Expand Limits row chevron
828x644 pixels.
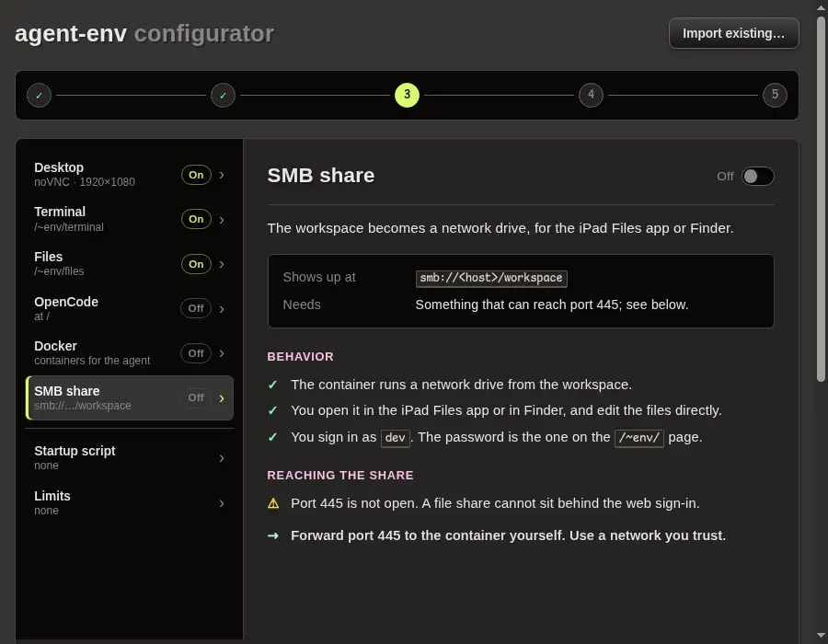pyautogui.click(x=222, y=503)
